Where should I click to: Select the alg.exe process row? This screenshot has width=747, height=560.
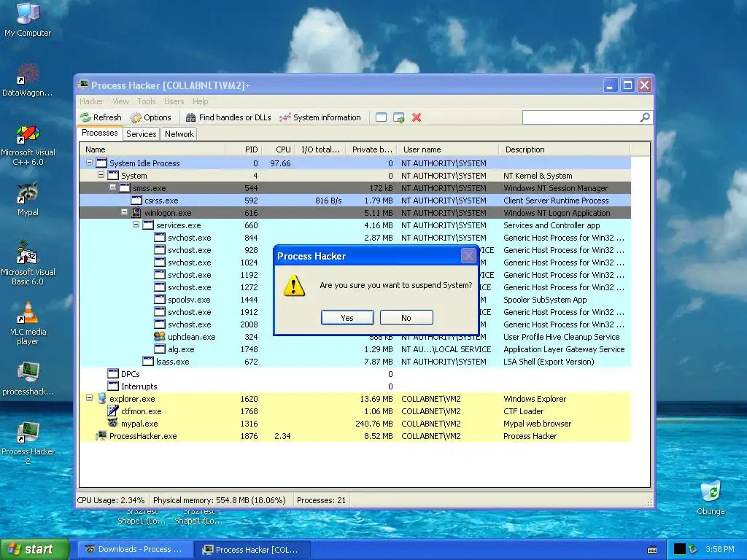coord(355,349)
